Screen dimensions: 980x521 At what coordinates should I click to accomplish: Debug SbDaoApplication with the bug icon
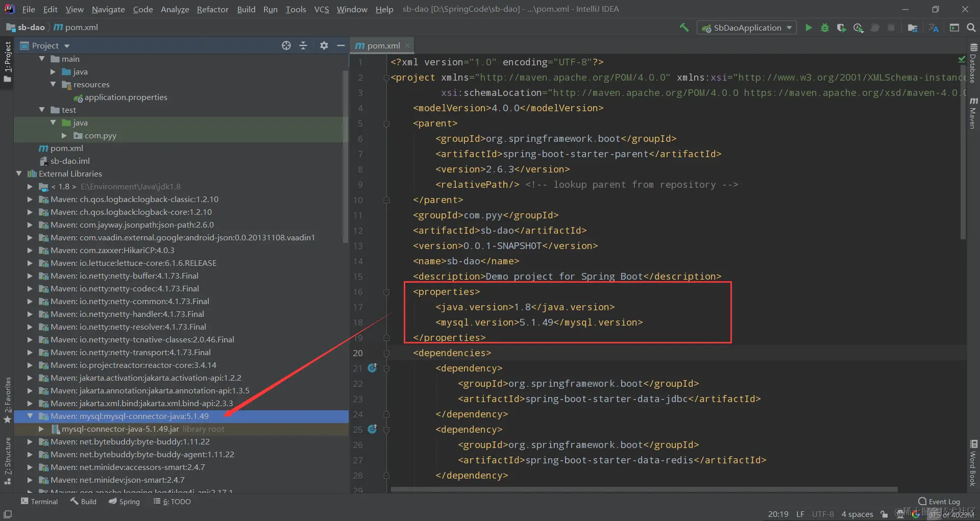click(825, 28)
